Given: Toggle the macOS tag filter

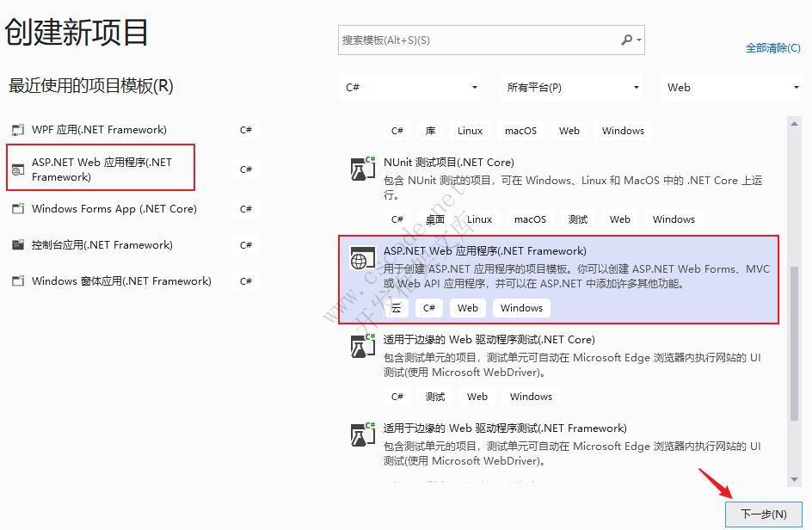Looking at the screenshot, I should (520, 130).
